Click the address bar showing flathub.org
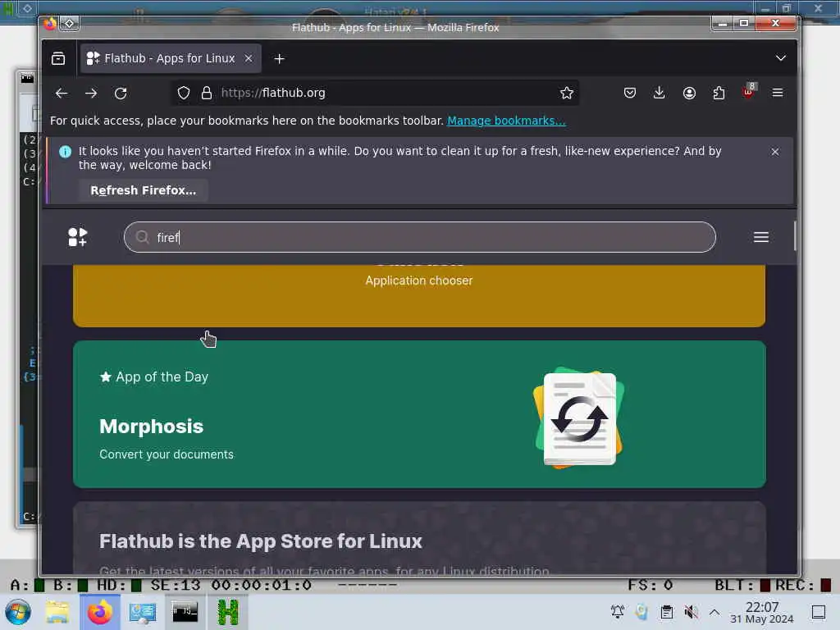The height and width of the screenshot is (630, 840). [x=375, y=94]
